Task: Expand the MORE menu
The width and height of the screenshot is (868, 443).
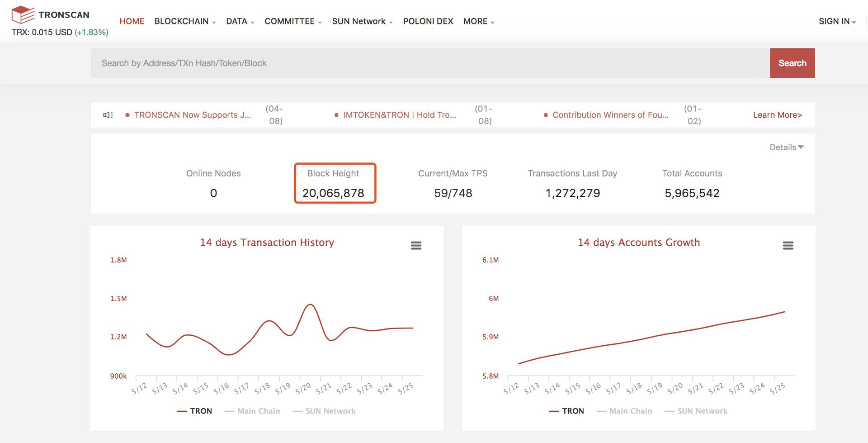Action: pyautogui.click(x=479, y=21)
